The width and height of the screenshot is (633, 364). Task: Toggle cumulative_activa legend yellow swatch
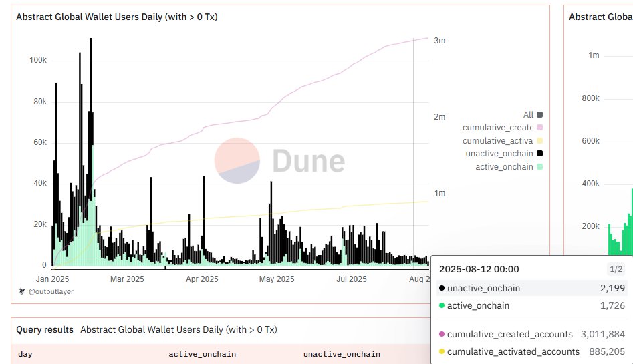[x=539, y=141]
